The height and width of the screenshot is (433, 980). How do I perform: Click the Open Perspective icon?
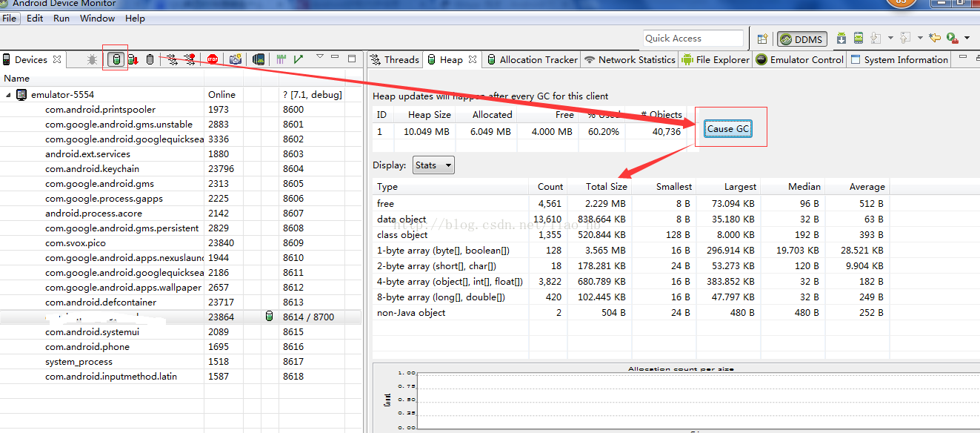[763, 39]
